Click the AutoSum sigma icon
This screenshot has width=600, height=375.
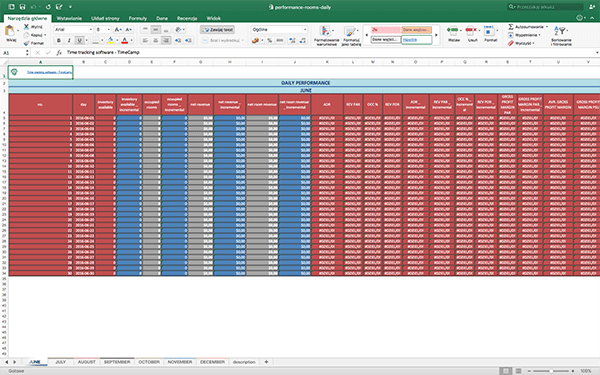pos(510,27)
